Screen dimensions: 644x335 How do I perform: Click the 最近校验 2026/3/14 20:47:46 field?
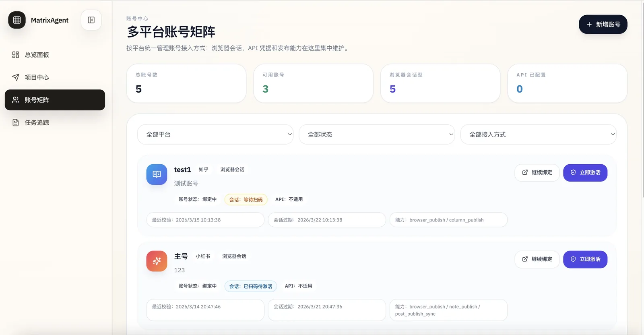(x=205, y=310)
